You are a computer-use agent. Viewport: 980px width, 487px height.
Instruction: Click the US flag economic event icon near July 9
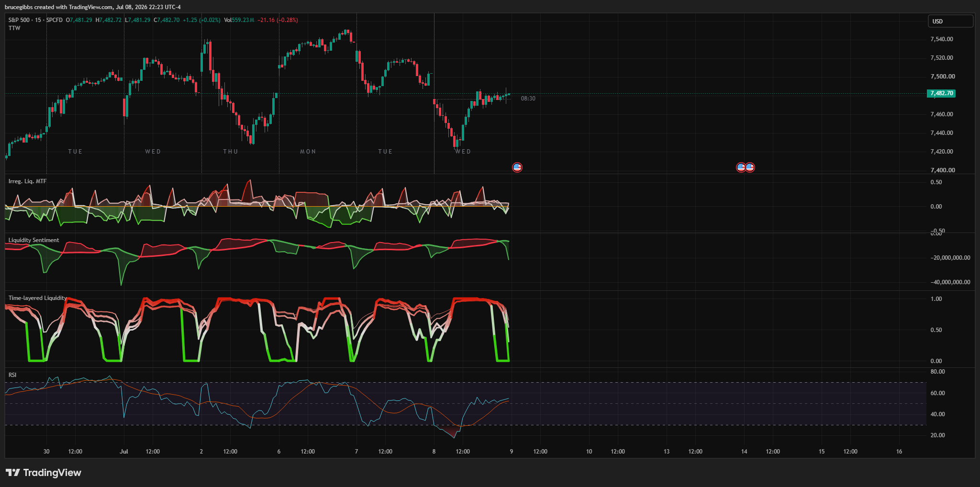click(x=517, y=167)
